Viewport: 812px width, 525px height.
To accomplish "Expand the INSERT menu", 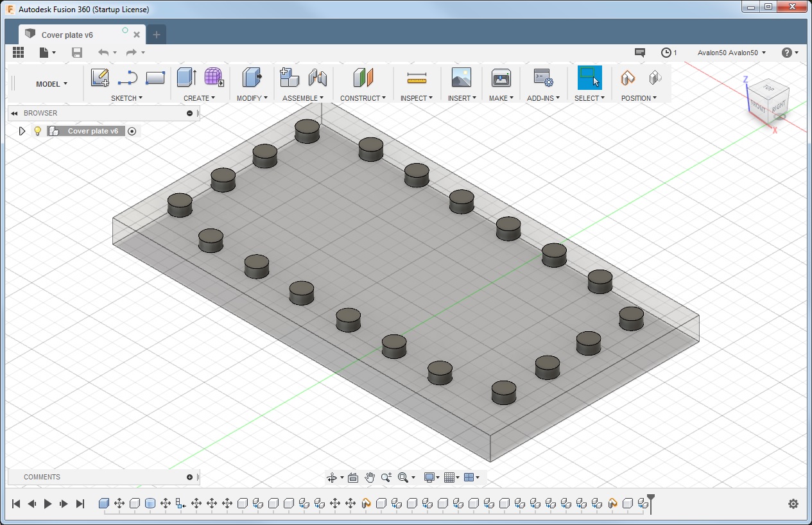I will click(462, 98).
